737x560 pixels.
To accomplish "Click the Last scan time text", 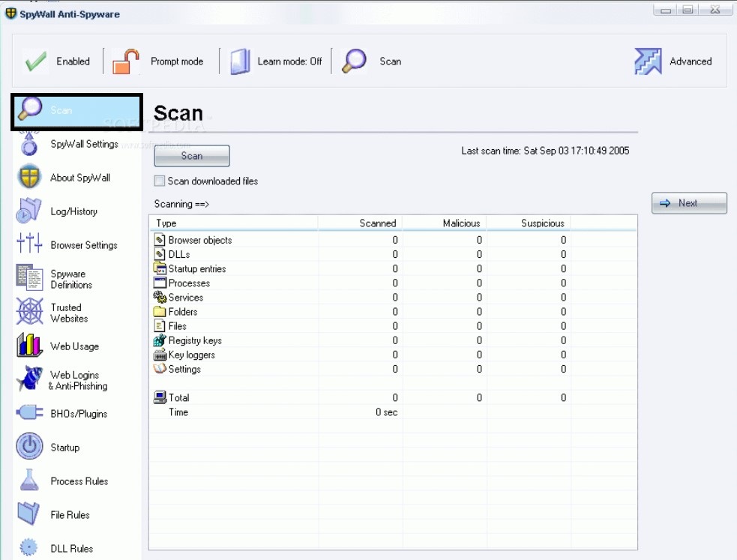I will [545, 151].
